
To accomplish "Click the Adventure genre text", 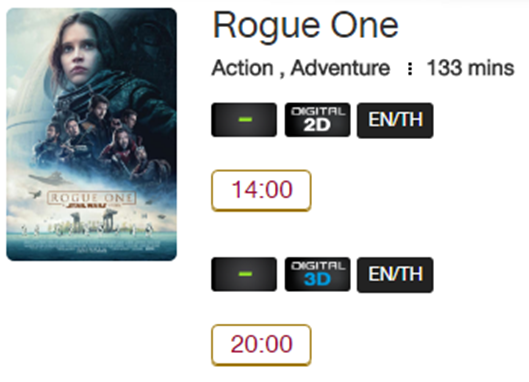I will 340,68.
